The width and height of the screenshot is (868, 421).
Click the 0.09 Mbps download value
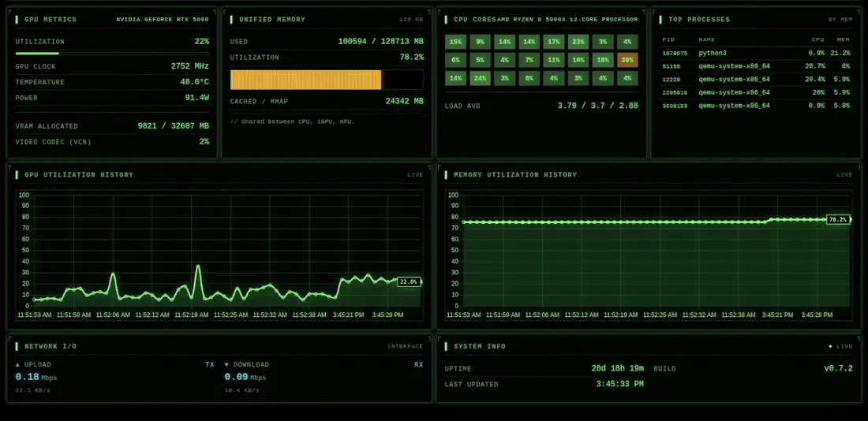[x=245, y=378]
